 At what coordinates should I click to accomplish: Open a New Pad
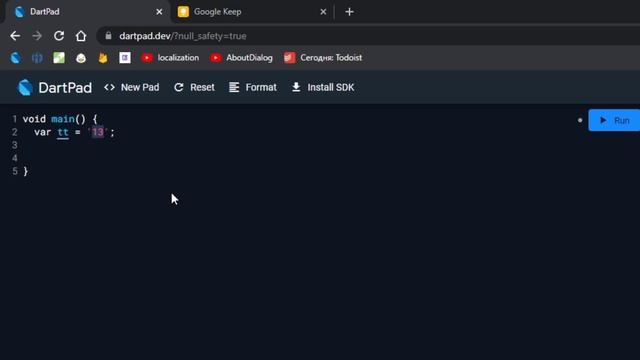click(131, 87)
